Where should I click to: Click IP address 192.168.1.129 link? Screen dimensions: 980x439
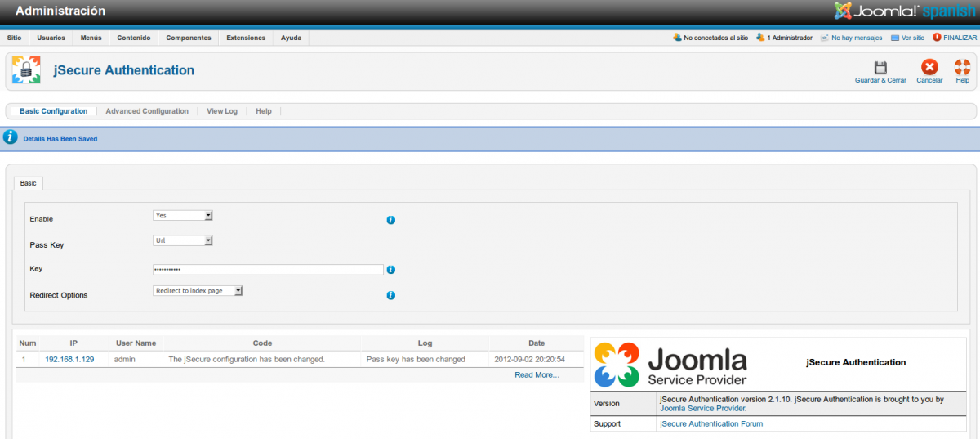coord(69,359)
